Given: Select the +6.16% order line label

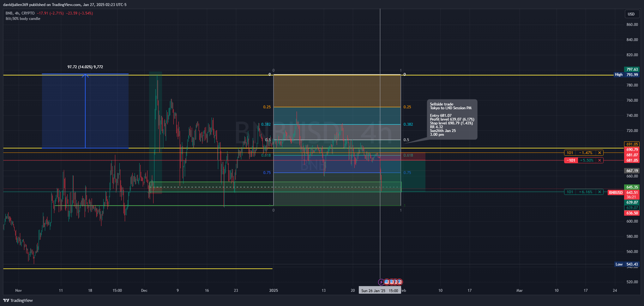Looking at the screenshot, I should 586,192.
